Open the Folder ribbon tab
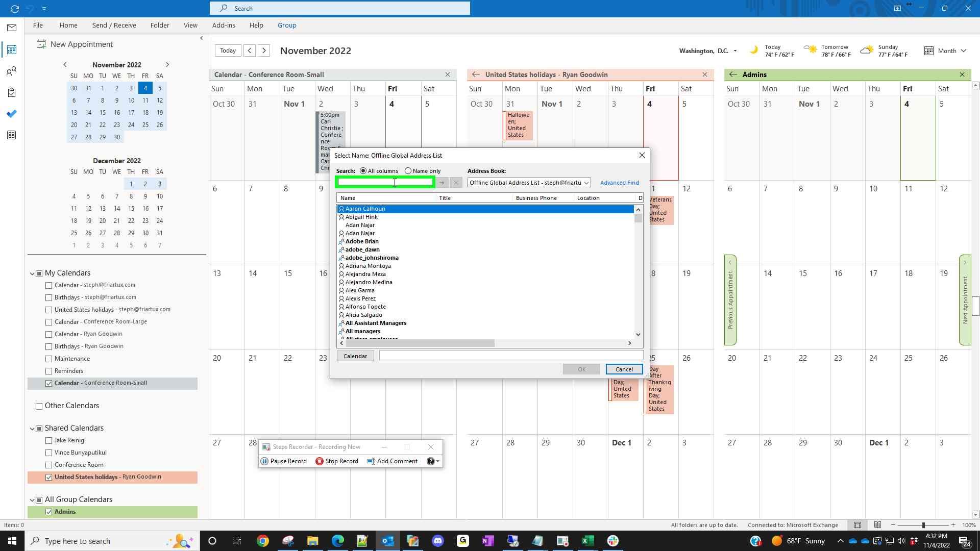This screenshot has height=551, width=980. point(160,25)
